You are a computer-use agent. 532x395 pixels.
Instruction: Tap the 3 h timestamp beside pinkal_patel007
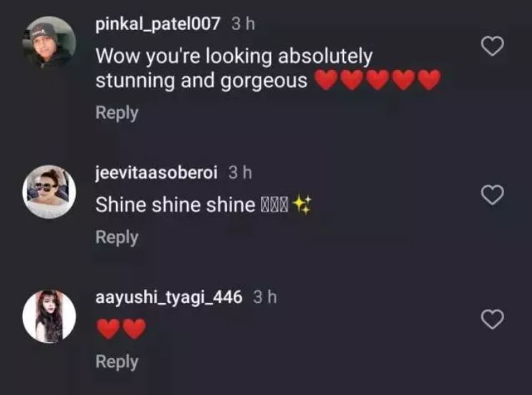244,24
